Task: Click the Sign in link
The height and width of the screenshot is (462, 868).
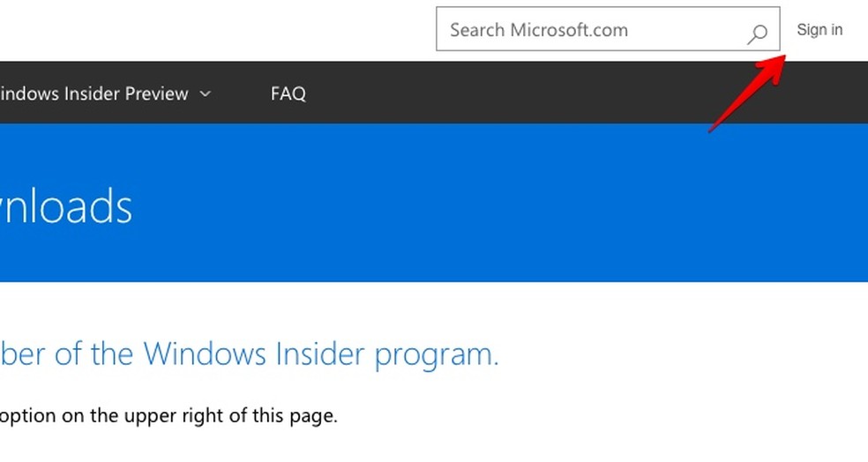Action: 819,30
